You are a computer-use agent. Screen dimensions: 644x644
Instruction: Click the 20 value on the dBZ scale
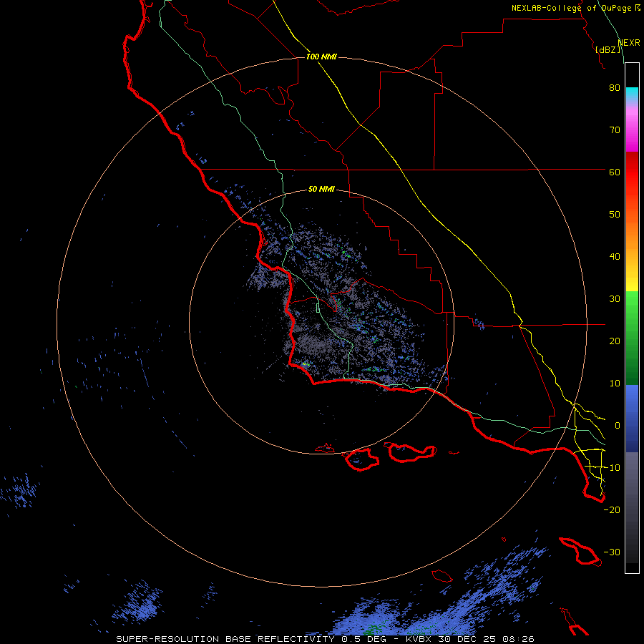tap(615, 341)
